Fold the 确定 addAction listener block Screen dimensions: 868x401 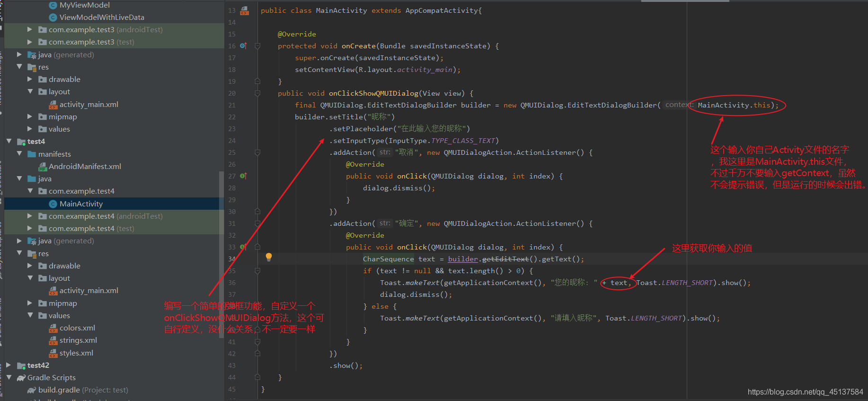pyautogui.click(x=257, y=223)
